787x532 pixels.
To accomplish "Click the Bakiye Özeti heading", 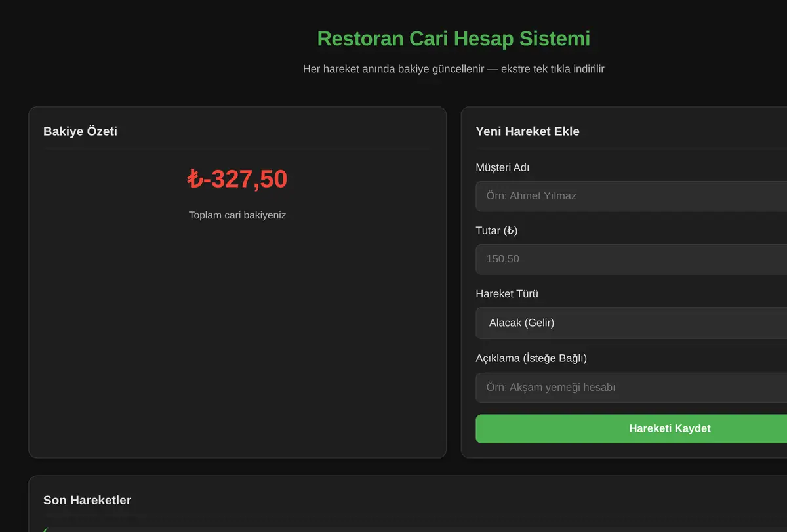I will tap(80, 131).
